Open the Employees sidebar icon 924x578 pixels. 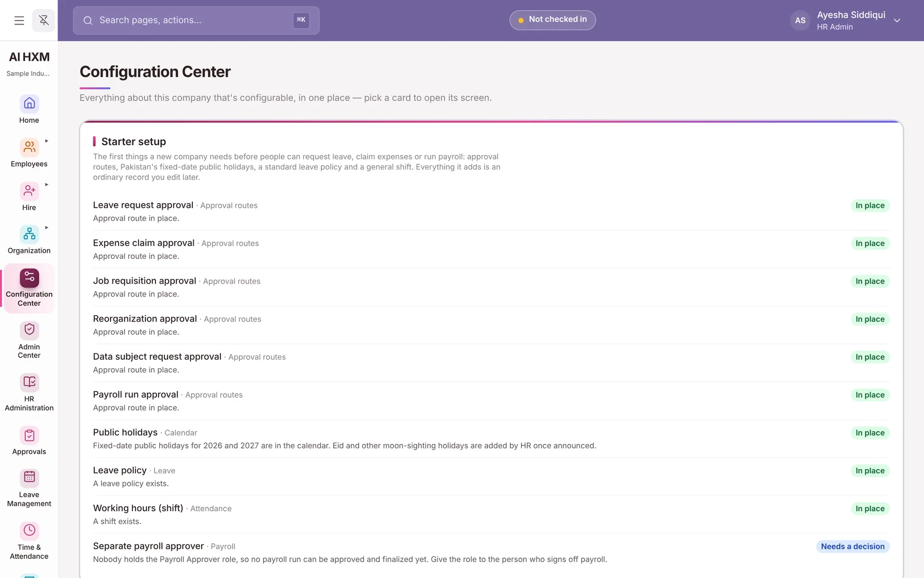click(29, 147)
